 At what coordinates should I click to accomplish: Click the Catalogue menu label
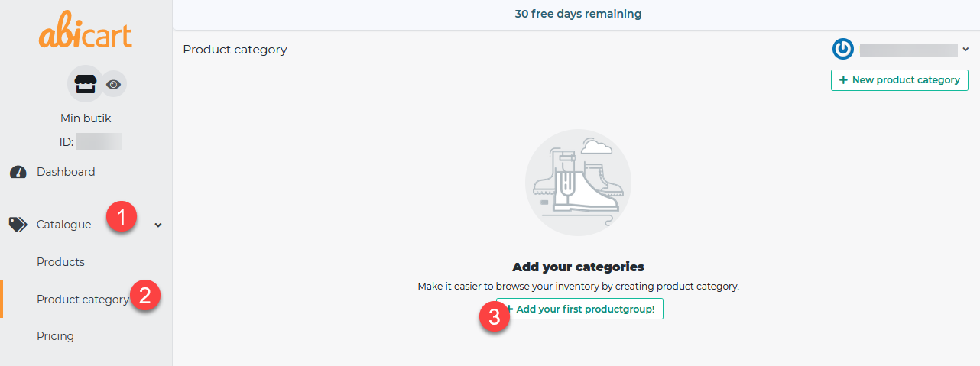(x=63, y=225)
